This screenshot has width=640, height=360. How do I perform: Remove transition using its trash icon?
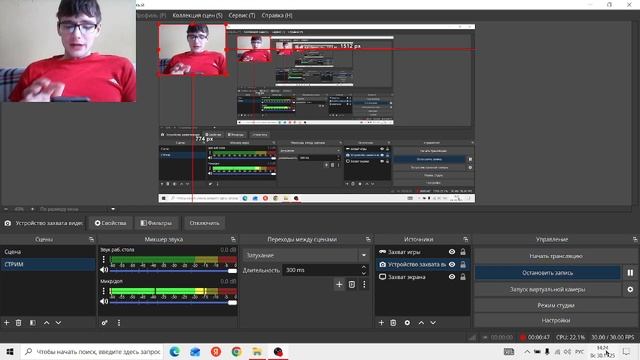(x=351, y=284)
